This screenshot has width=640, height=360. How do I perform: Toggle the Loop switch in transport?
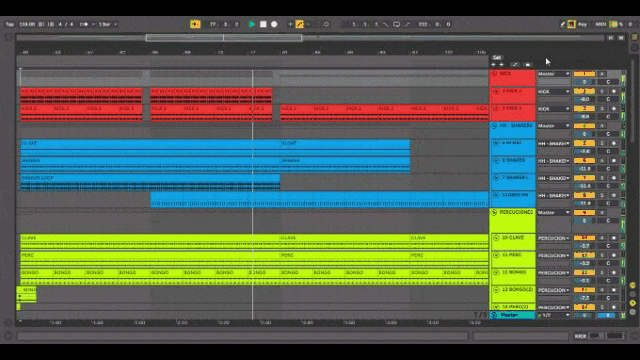pyautogui.click(x=396, y=24)
